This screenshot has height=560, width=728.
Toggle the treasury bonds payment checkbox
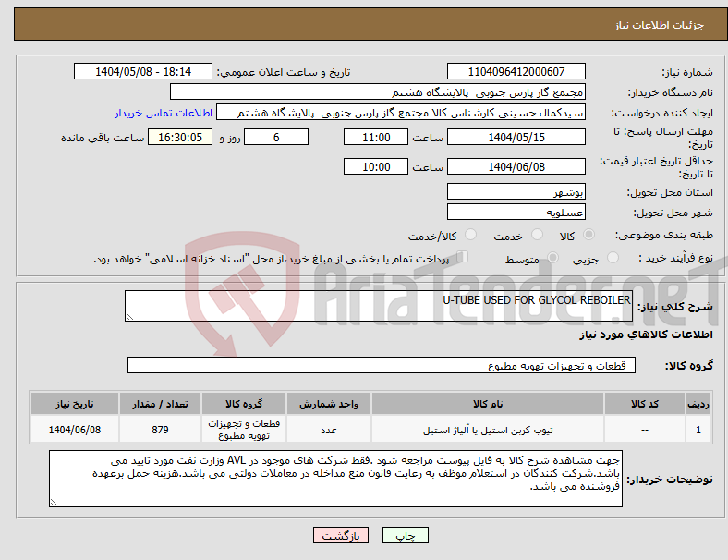point(463,257)
